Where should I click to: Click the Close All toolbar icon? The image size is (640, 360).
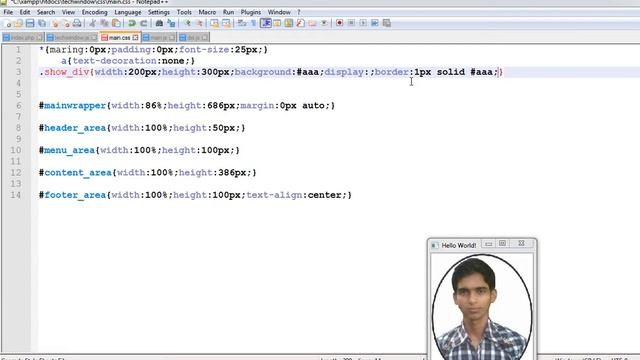(66, 23)
